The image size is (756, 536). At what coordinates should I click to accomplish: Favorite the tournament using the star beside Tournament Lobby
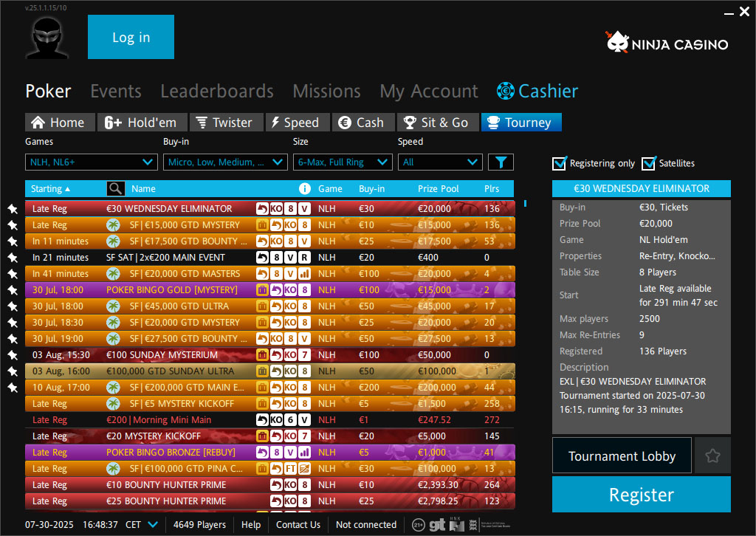tap(712, 456)
